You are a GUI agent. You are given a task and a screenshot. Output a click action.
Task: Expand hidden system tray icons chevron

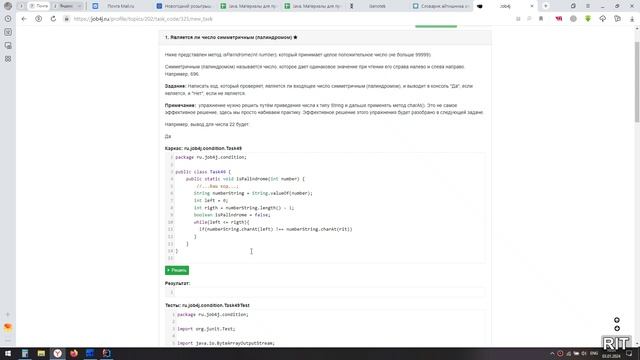(x=552, y=353)
